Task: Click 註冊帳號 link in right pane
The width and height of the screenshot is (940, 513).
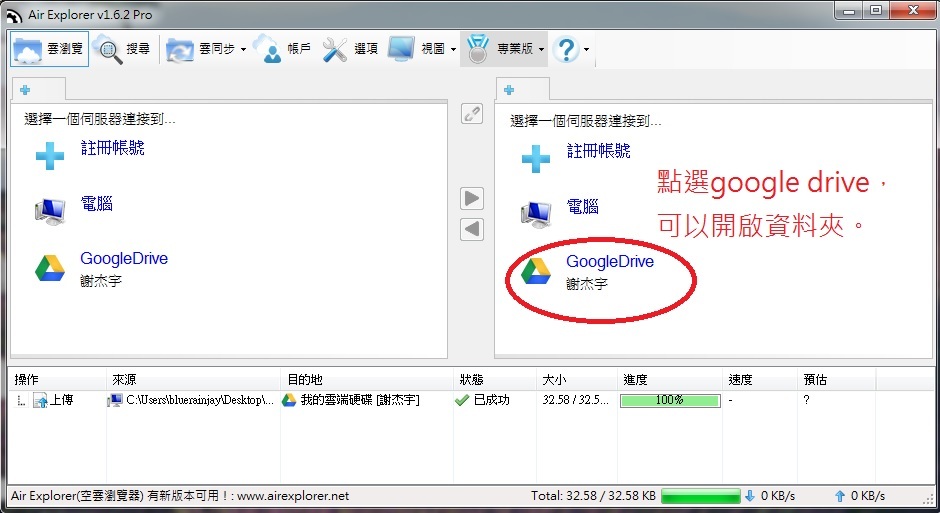Action: (x=598, y=150)
